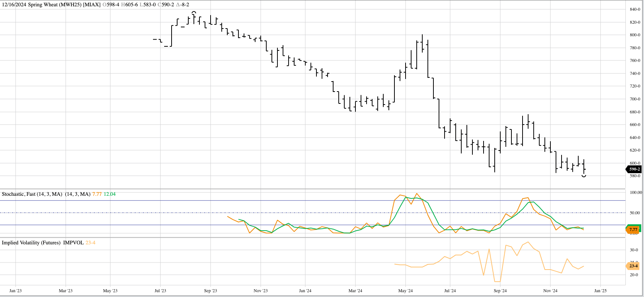The height and width of the screenshot is (297, 644).
Task: Open the Implied Volatility (Futures) indicator label
Action: [31, 243]
